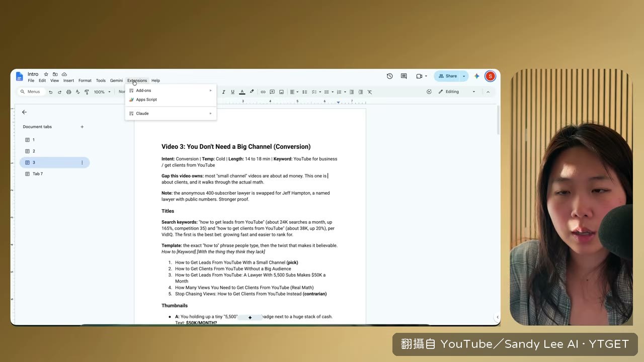644x362 pixels.
Task: Open options for tab 3
Action: point(82,162)
